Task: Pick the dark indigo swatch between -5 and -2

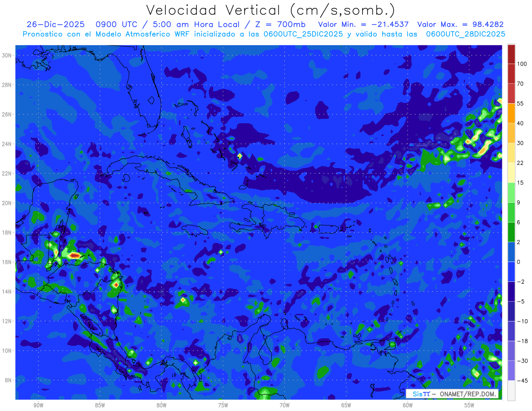Action: (x=511, y=291)
